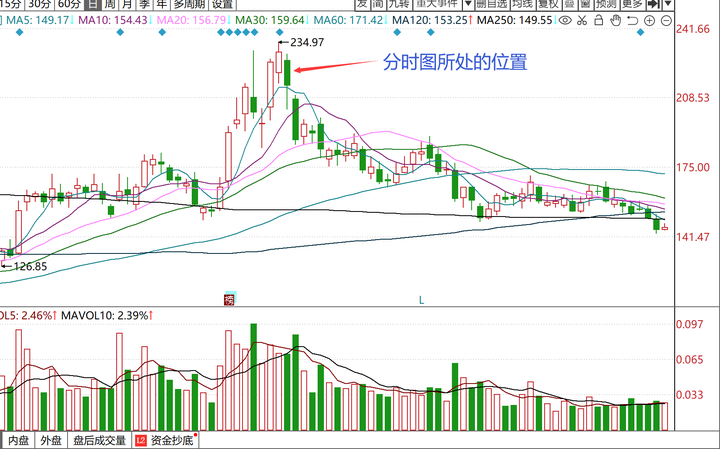Switch to the 年 yearly period
720x449 pixels.
(161, 4)
